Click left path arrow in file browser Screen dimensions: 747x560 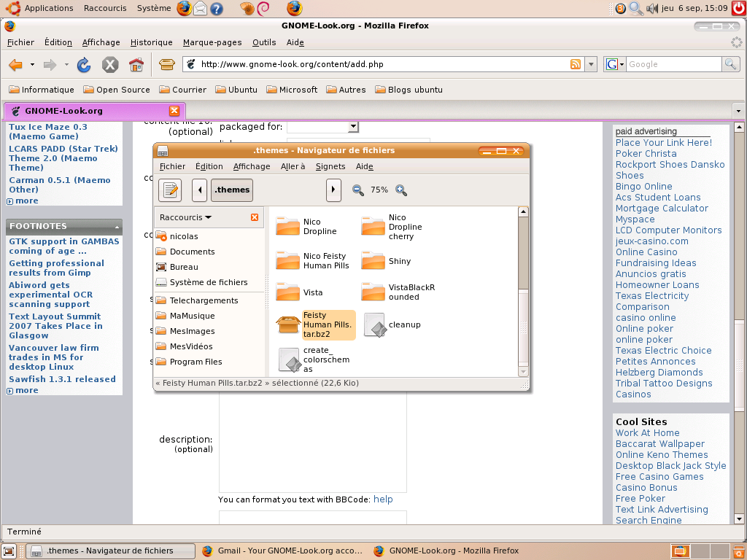[200, 190]
